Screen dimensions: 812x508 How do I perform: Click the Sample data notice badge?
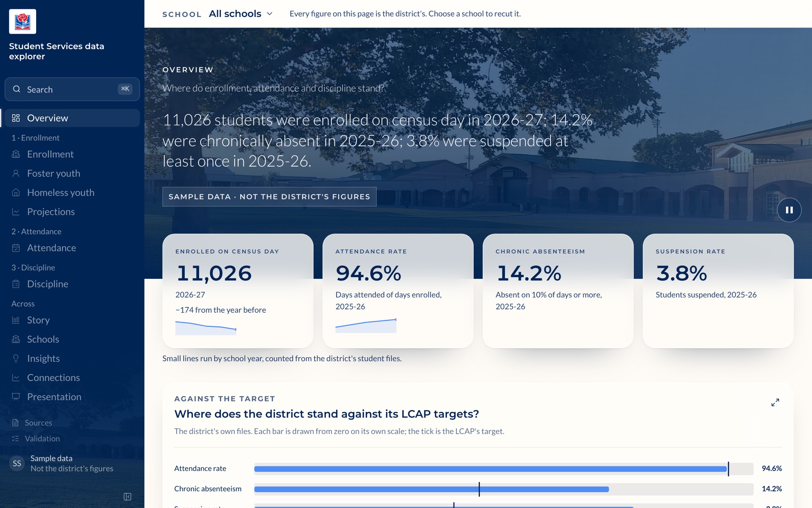click(269, 197)
